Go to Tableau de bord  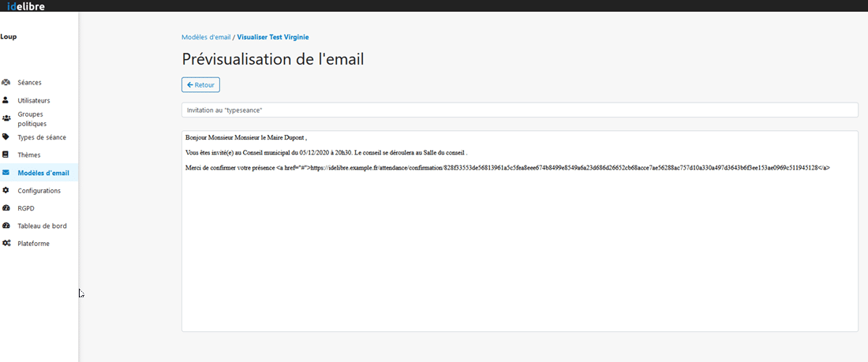(42, 226)
